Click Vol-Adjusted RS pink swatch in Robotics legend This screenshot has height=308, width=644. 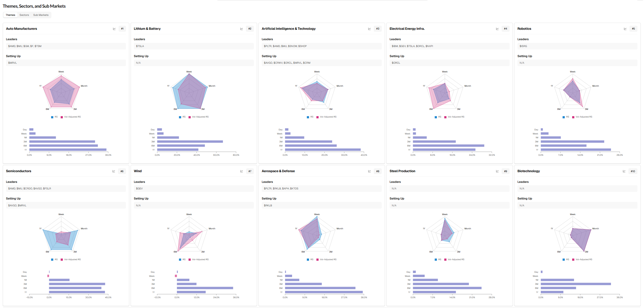(x=573, y=117)
